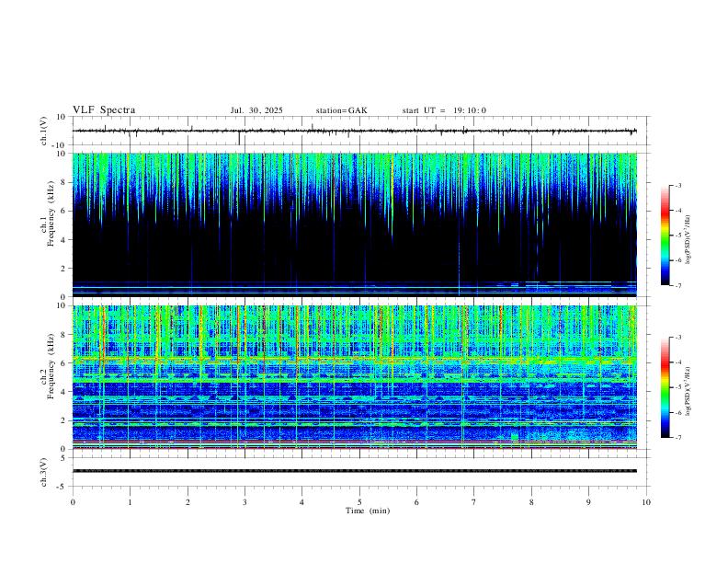Click the ch.3 black voltage band
The image size is (728, 563).
coord(354,471)
